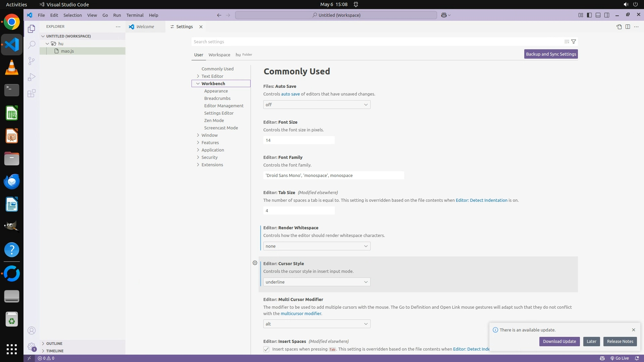This screenshot has height=362, width=644.
Task: Click the Download Update button
Action: pyautogui.click(x=559, y=342)
